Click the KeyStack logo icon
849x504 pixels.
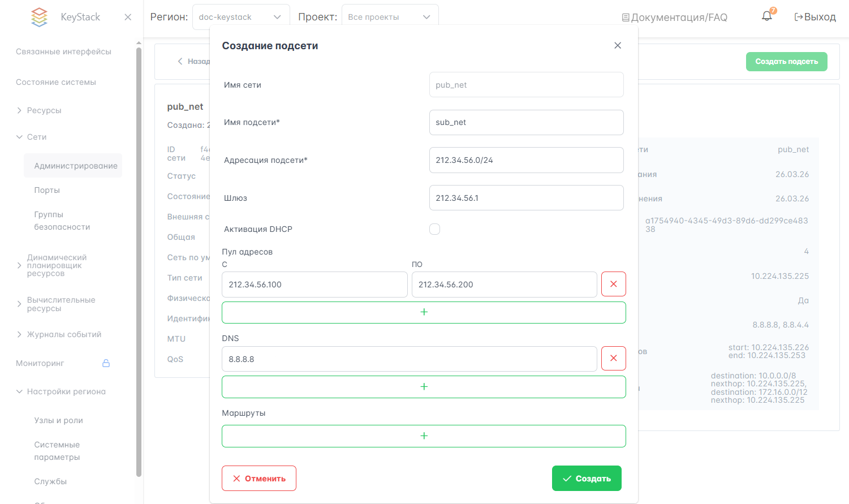click(x=39, y=17)
